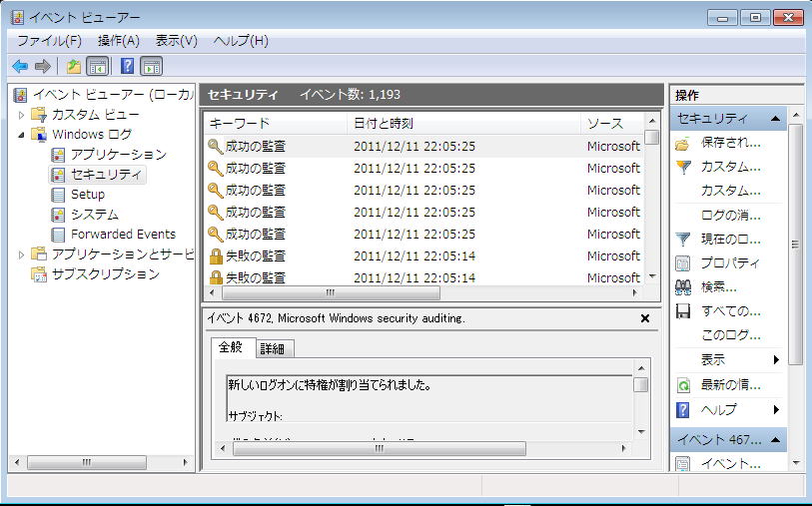Open the プロパティ action
Viewport: 812px width, 506px height.
[730, 263]
